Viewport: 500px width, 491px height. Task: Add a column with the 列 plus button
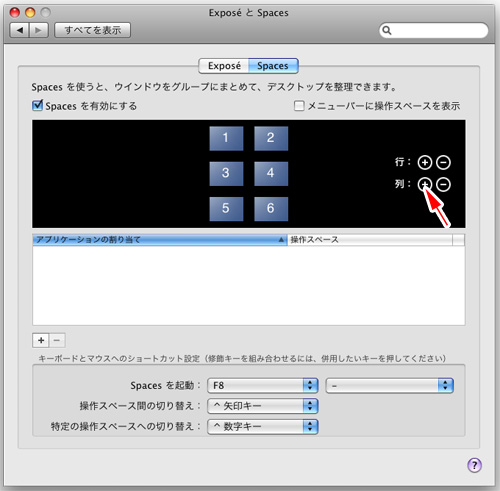[x=425, y=184]
